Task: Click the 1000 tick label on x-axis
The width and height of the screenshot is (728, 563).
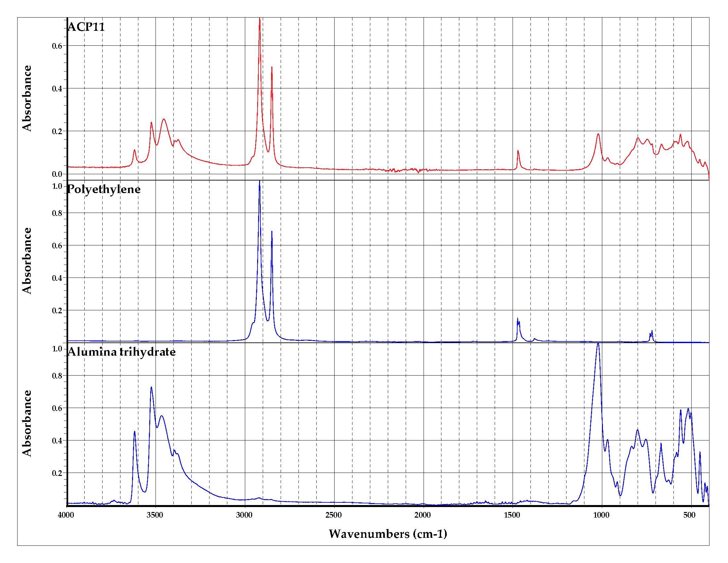Action: (602, 515)
